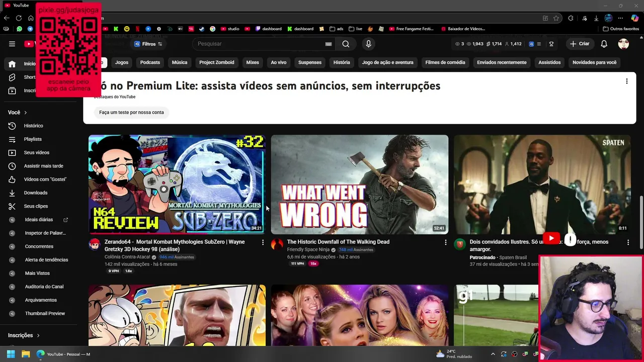Screen dimensions: 644x362
Task: Open weather widget showing 24°C
Action: 454,354
